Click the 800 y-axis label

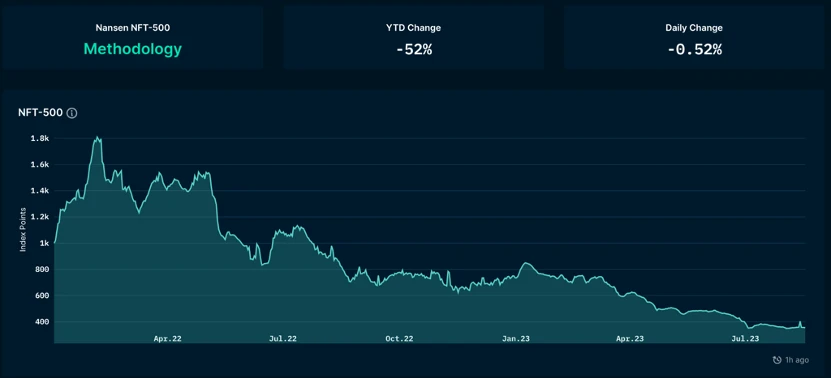click(x=42, y=269)
